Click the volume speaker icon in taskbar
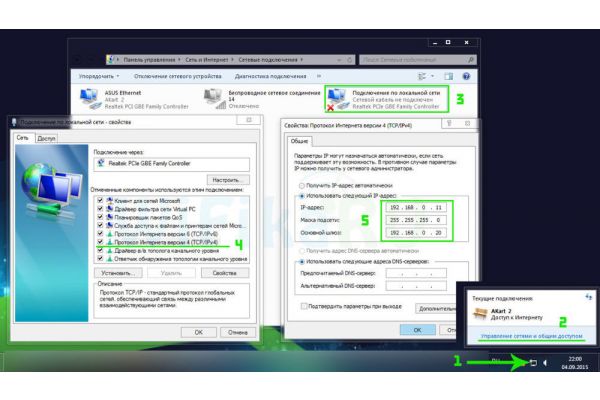Image resolution: width=600 pixels, height=400 pixels. 545,362
